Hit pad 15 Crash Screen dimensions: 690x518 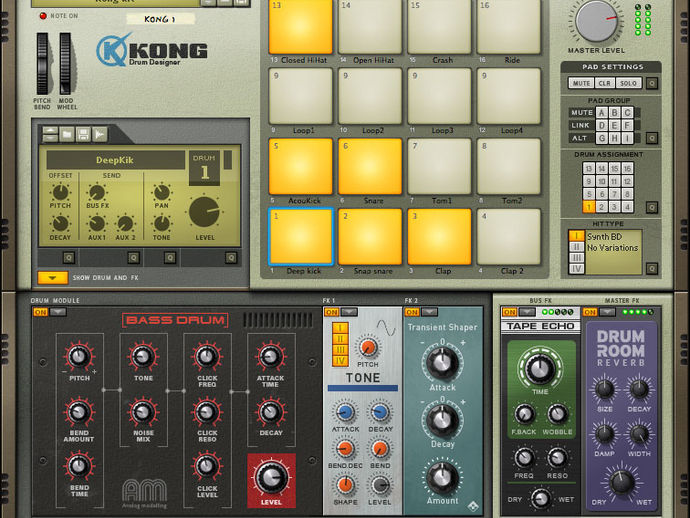coord(439,26)
